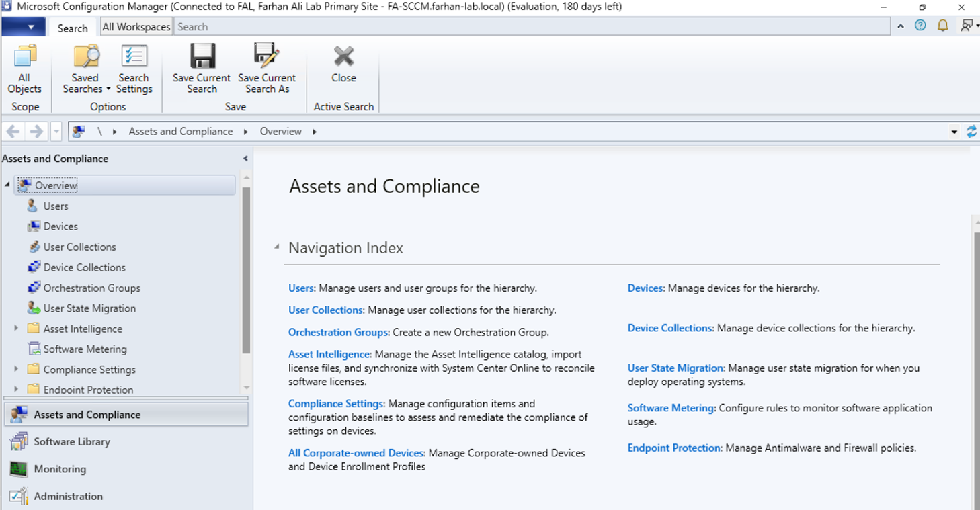Click the help question mark icon

[x=920, y=26]
